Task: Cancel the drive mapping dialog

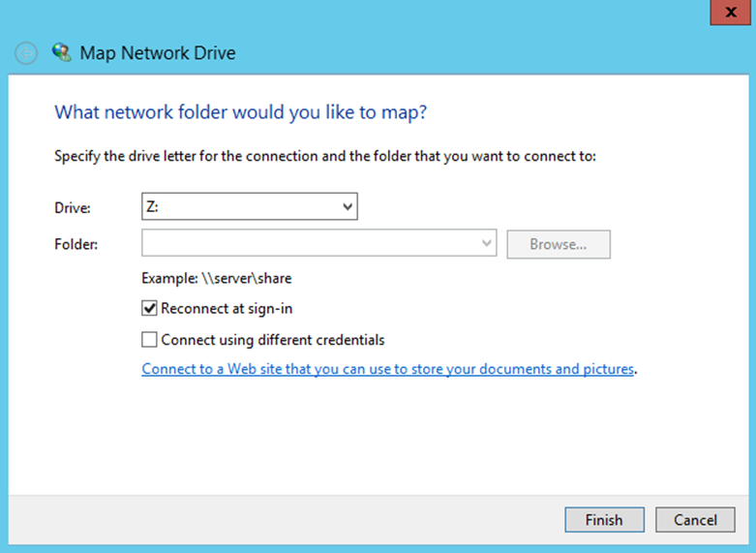Action: 695,520
